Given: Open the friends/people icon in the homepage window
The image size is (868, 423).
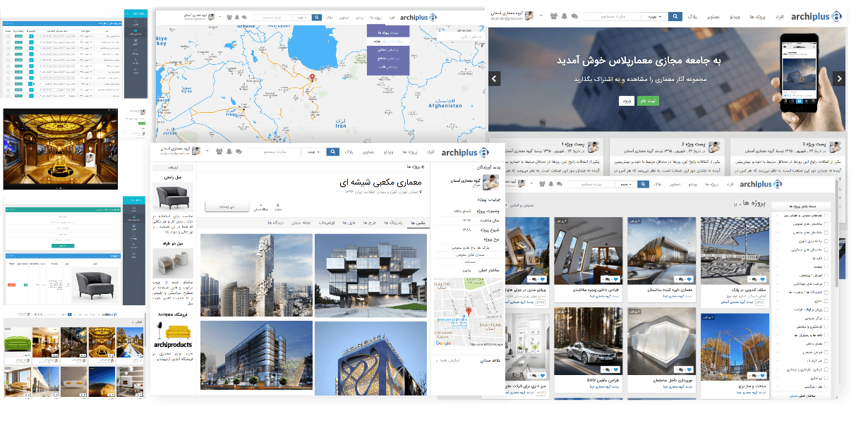Looking at the screenshot, I should click(x=553, y=16).
